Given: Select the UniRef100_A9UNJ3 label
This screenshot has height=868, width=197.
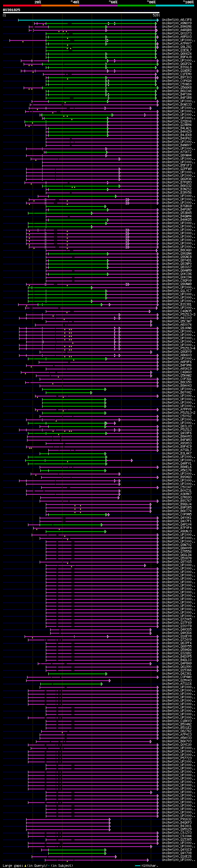Looking at the screenshot, I should [x=177, y=531].
